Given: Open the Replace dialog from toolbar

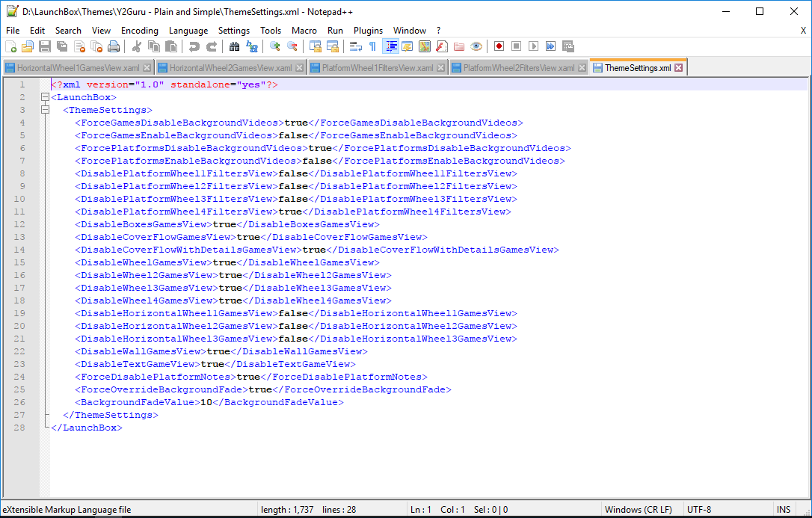Looking at the screenshot, I should (x=252, y=46).
